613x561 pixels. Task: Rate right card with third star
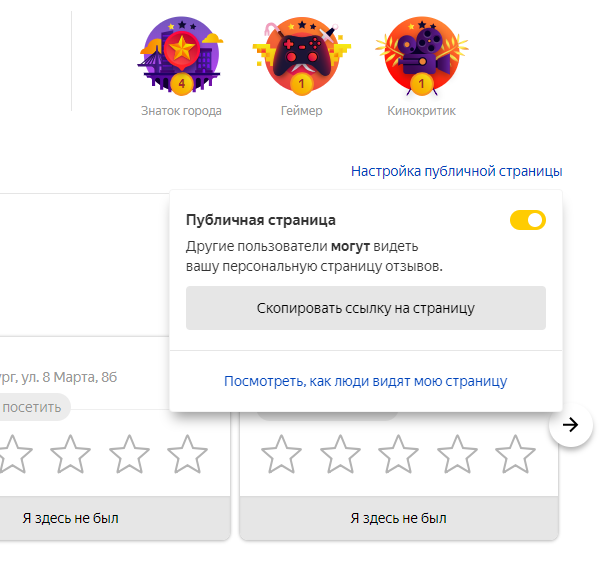pyautogui.click(x=398, y=454)
